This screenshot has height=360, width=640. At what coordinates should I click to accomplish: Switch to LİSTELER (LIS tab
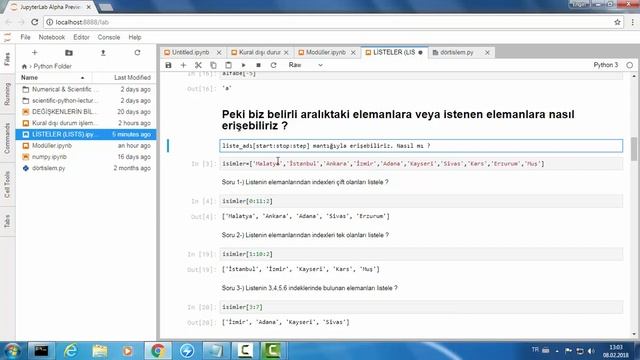(393, 52)
